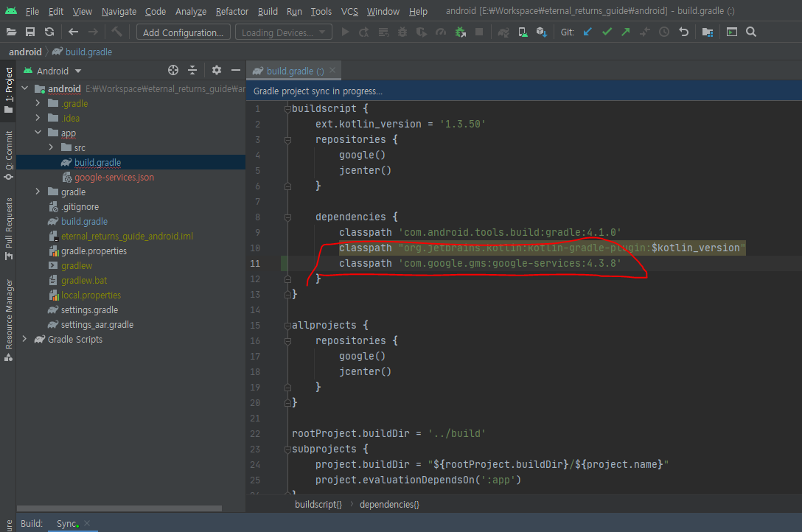This screenshot has height=532, width=802.
Task: Select google-services.json in the tree
Action: click(114, 178)
